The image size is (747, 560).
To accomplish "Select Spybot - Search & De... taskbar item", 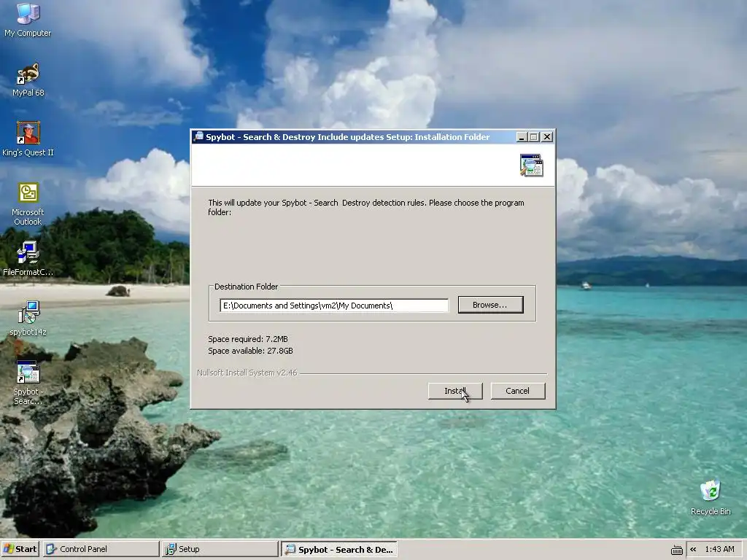I will (x=338, y=549).
